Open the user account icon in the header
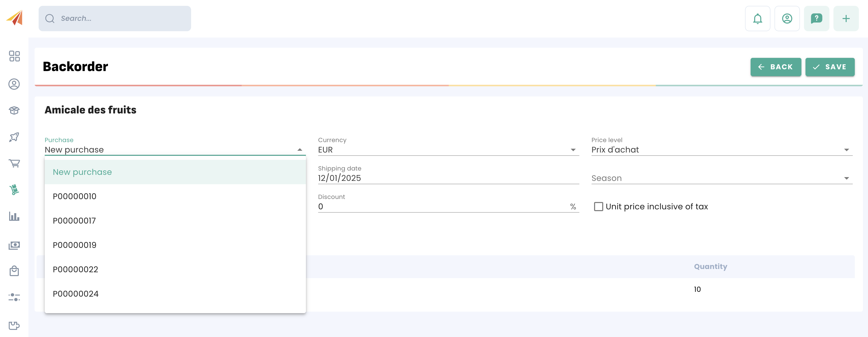The height and width of the screenshot is (337, 868). (787, 19)
